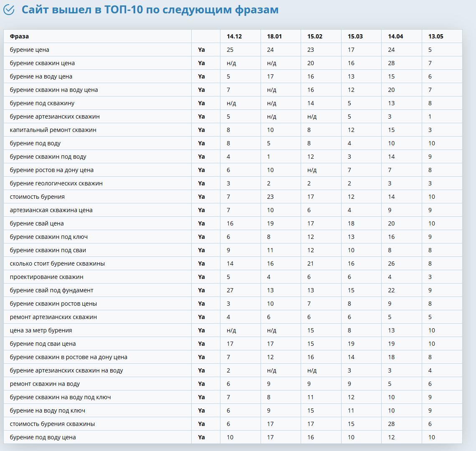Click the 18.01 value '23' for 'стоимость бурения'
Screen dimensions: 476x451
[270, 197]
